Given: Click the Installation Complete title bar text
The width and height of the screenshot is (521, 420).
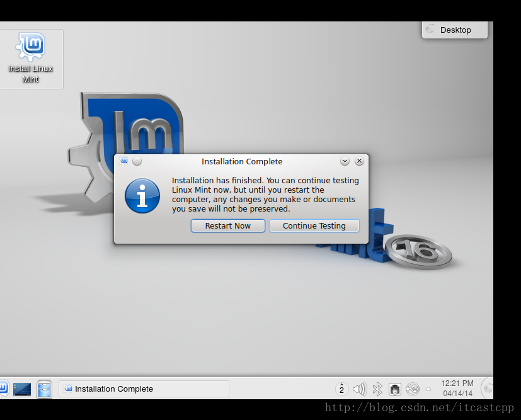Looking at the screenshot, I should 241,161.
